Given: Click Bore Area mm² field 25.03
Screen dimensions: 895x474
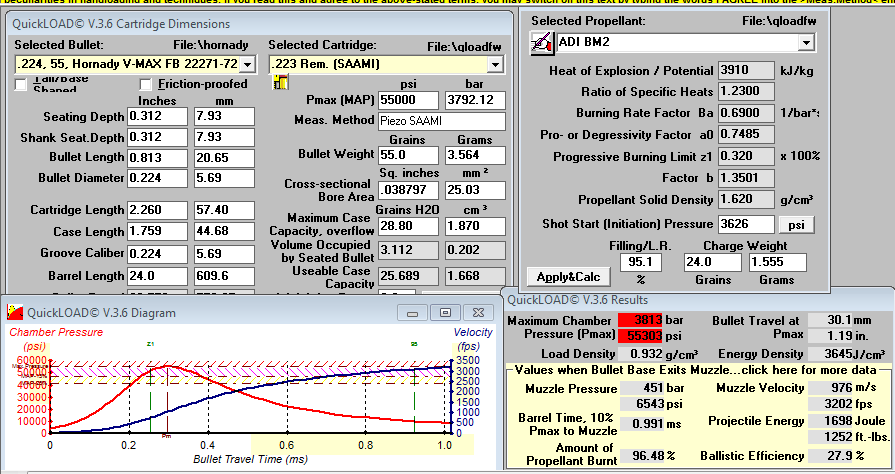Looking at the screenshot, I should (475, 190).
